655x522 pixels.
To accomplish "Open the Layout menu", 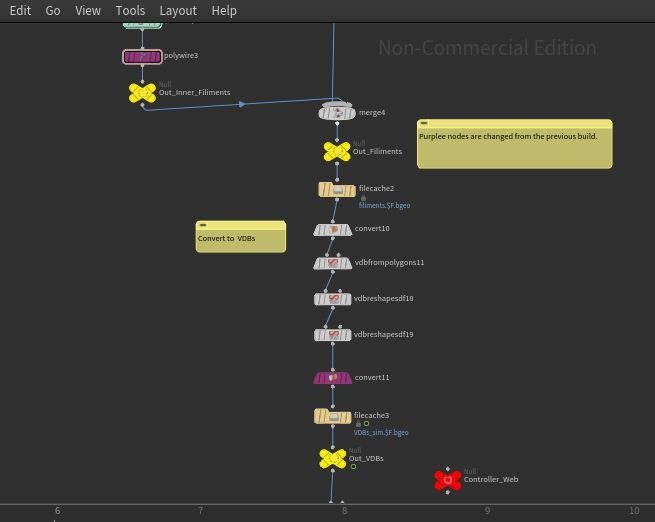I will tap(178, 10).
